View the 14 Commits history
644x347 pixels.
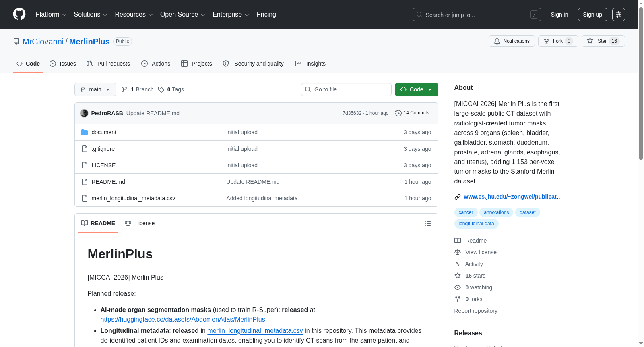point(412,113)
